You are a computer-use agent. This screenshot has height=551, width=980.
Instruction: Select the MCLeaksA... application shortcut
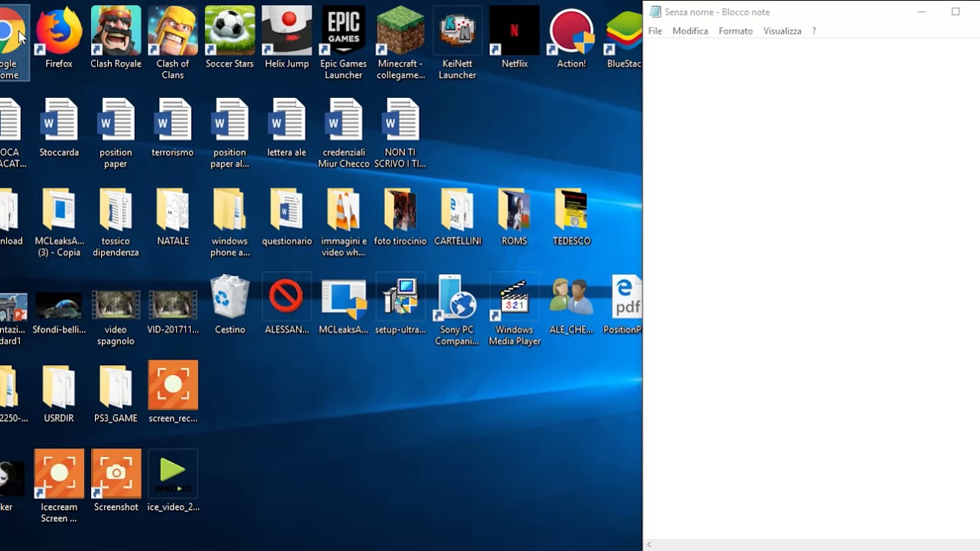coord(343,305)
